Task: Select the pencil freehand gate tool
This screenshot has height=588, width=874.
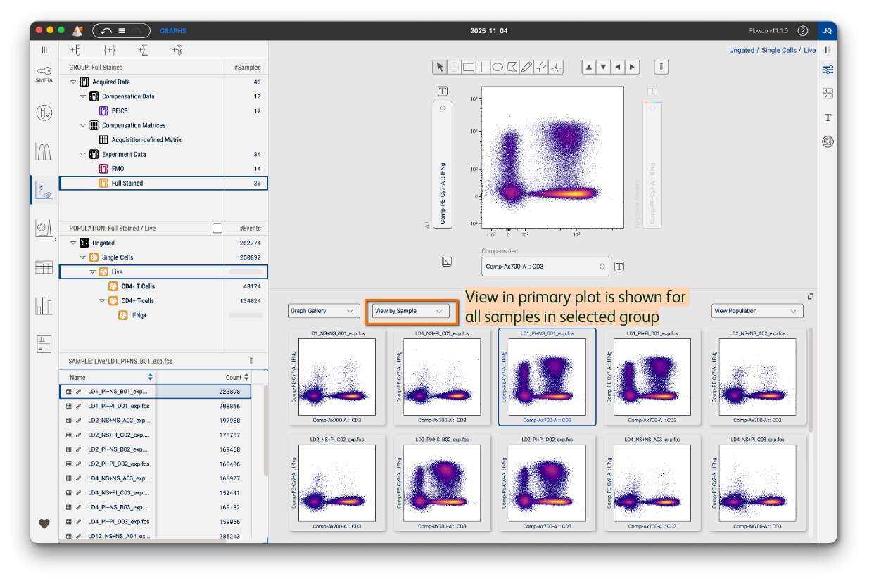Action: click(526, 68)
